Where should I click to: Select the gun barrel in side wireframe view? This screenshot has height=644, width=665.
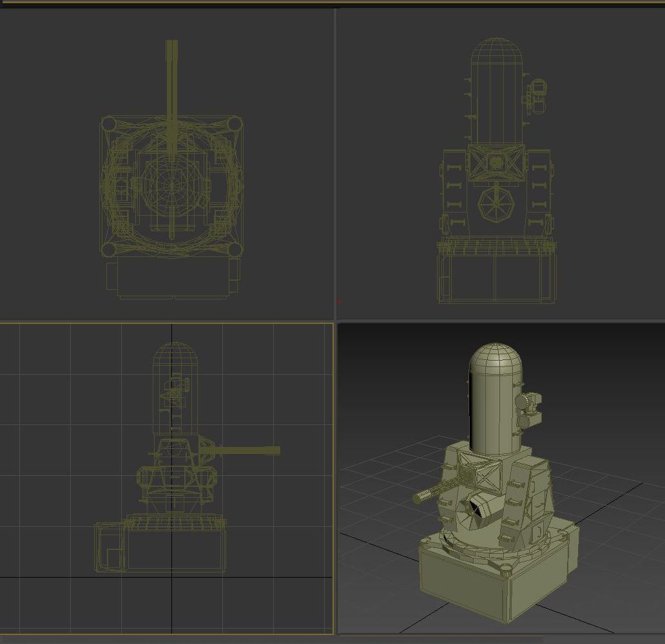click(x=246, y=451)
